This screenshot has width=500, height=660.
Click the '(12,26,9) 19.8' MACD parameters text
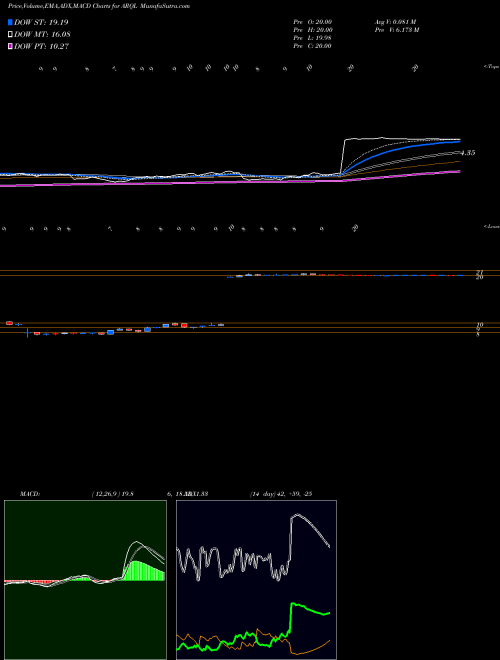(x=112, y=494)
